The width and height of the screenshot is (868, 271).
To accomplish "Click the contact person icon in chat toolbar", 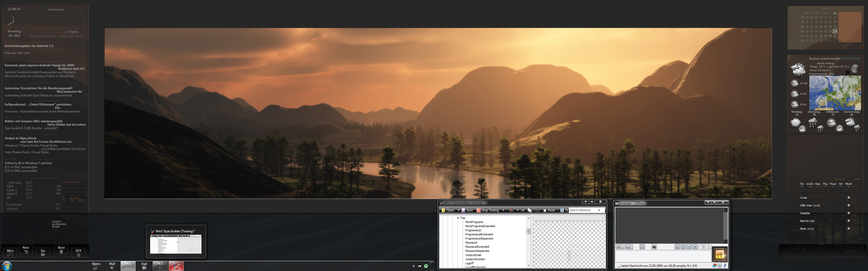I will tap(677, 247).
